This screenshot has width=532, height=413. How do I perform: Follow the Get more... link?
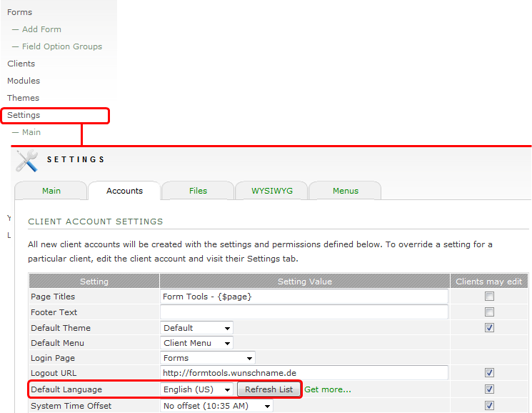tap(328, 389)
